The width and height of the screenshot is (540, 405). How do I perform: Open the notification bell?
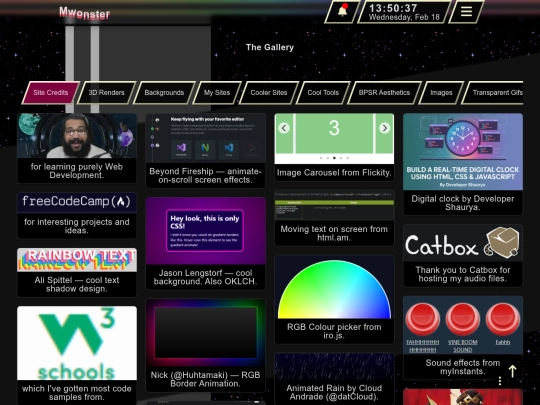pos(342,11)
